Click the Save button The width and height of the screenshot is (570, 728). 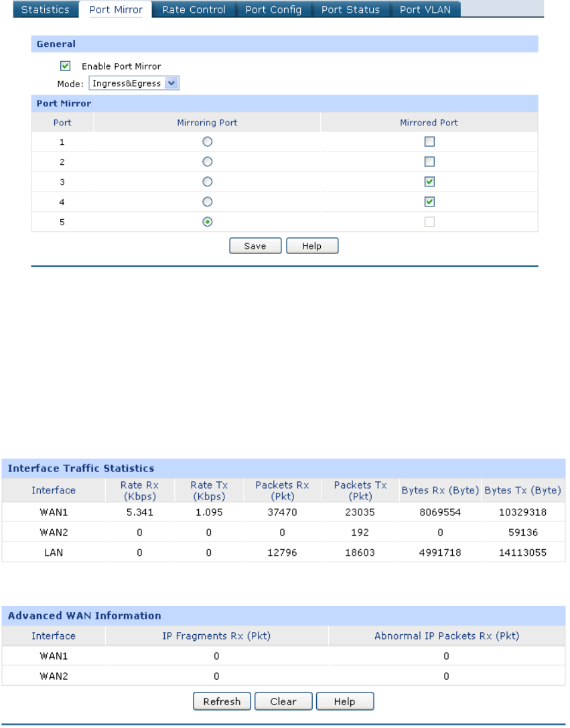coord(255,245)
